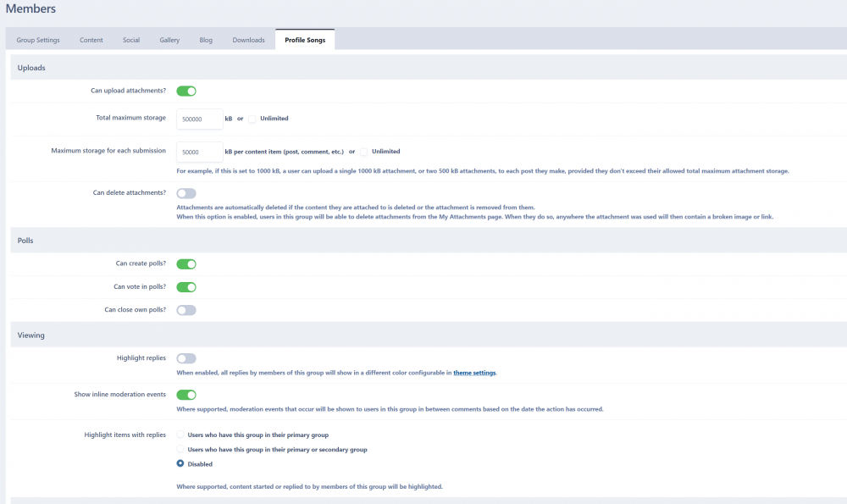
Task: Toggle Can vote in polls switch
Action: 186,287
